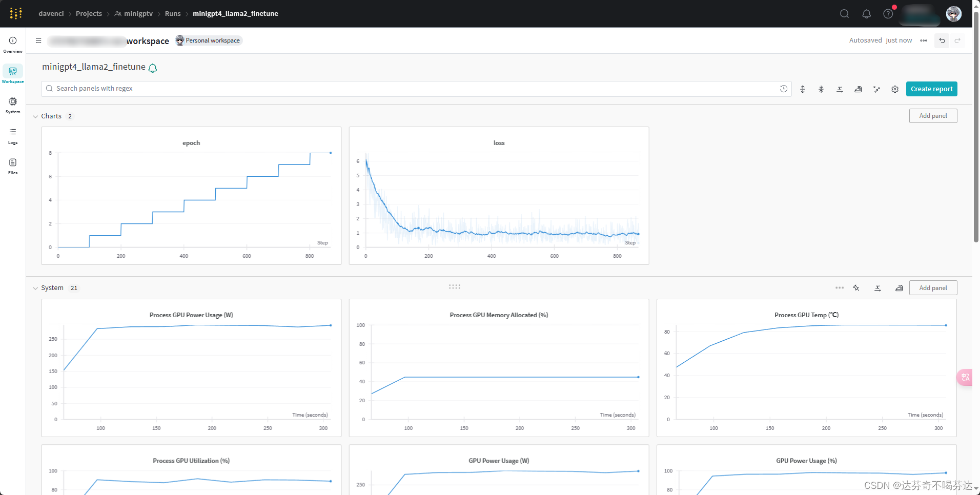Viewport: 980px width, 495px height.
Task: Go to Projects breadcrumb
Action: (x=89, y=13)
